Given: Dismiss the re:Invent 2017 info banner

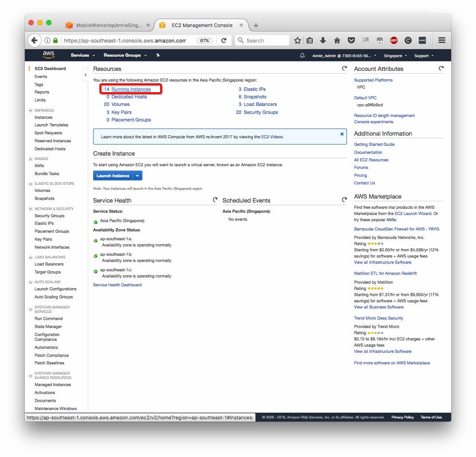Looking at the screenshot, I should 342,134.
